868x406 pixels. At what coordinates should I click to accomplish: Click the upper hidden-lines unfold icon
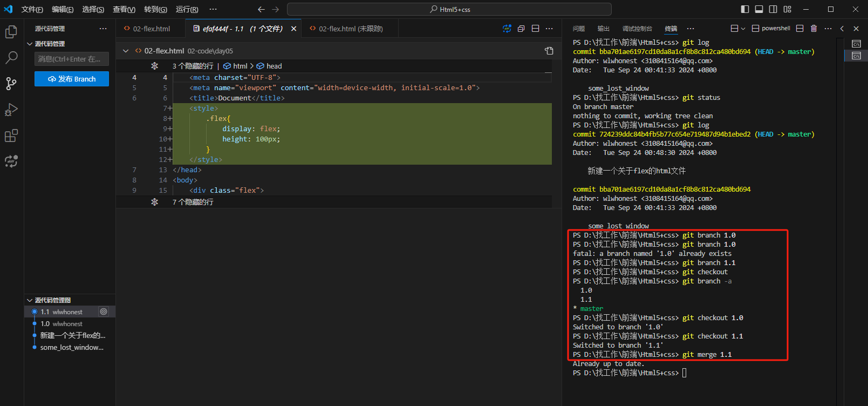(x=154, y=66)
